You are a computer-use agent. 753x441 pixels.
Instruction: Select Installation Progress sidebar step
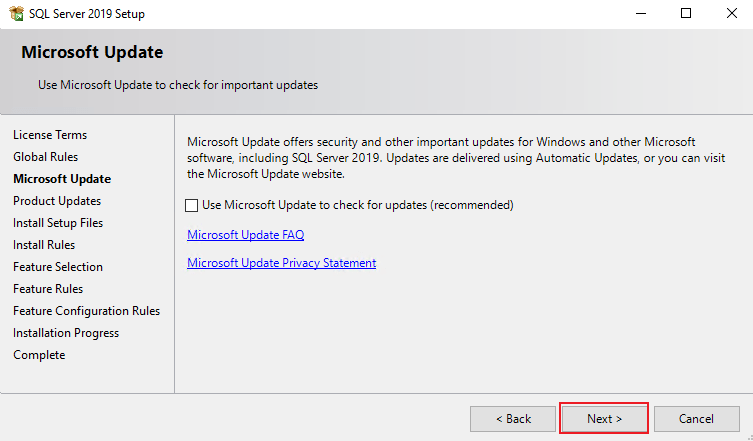pos(66,333)
